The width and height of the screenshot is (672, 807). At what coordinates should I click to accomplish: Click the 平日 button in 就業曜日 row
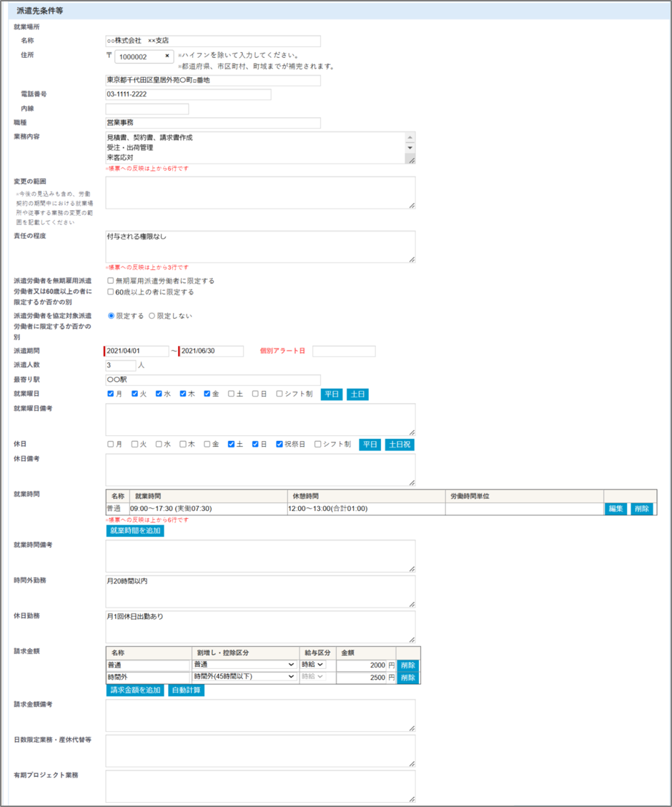(332, 395)
